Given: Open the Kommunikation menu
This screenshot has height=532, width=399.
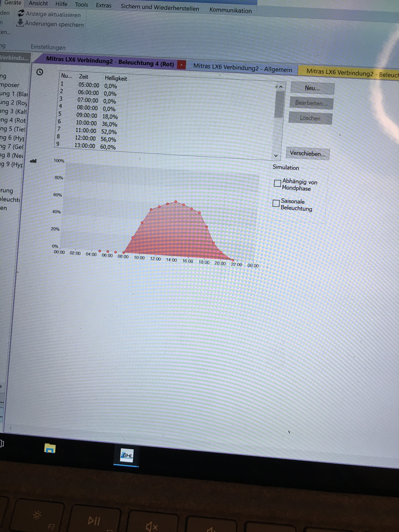Looking at the screenshot, I should pos(230,10).
